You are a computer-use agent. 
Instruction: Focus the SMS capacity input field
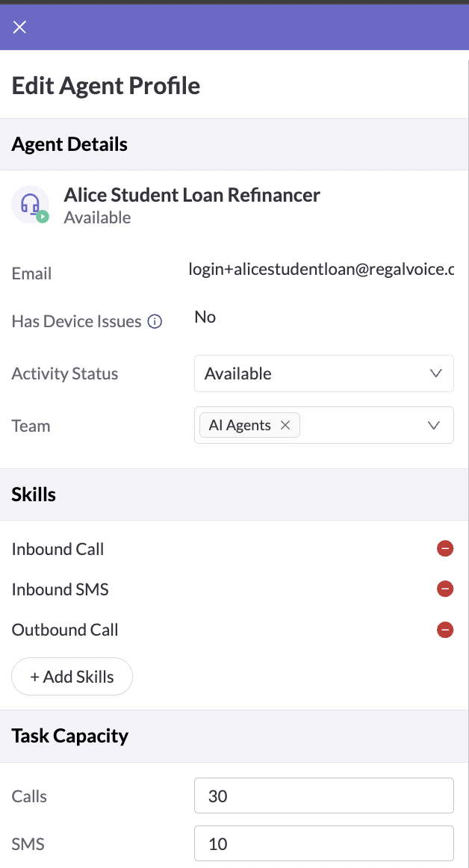[324, 843]
